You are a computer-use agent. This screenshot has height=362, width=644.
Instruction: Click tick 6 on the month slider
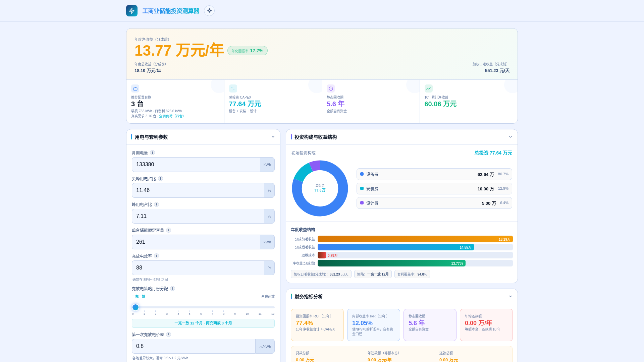click(x=201, y=313)
